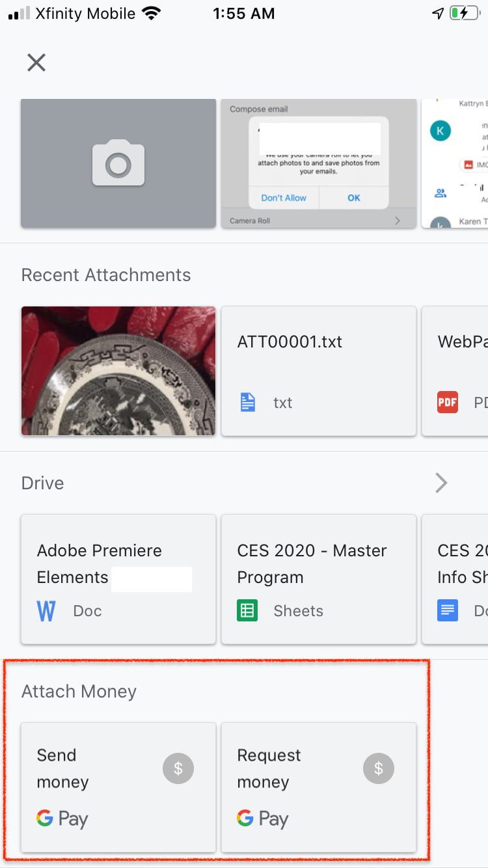Tap the red PDF file icon

tap(448, 403)
